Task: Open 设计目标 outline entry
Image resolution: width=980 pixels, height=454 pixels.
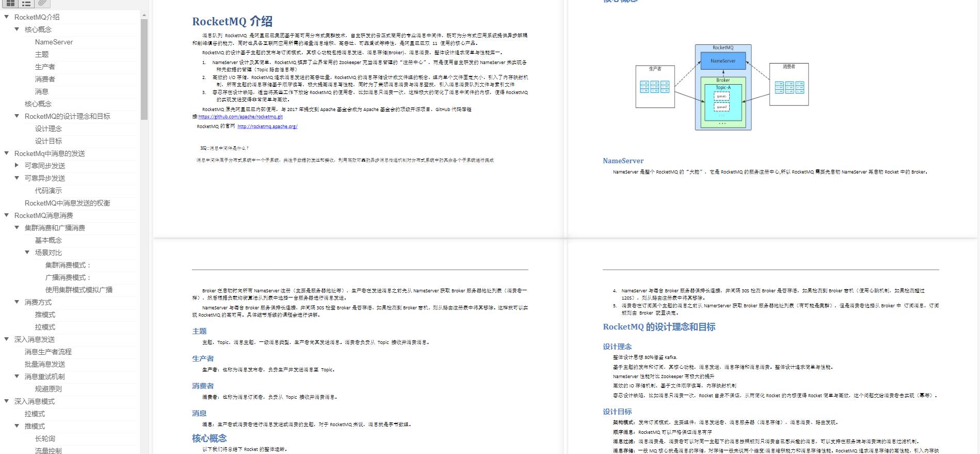Action: (x=49, y=141)
